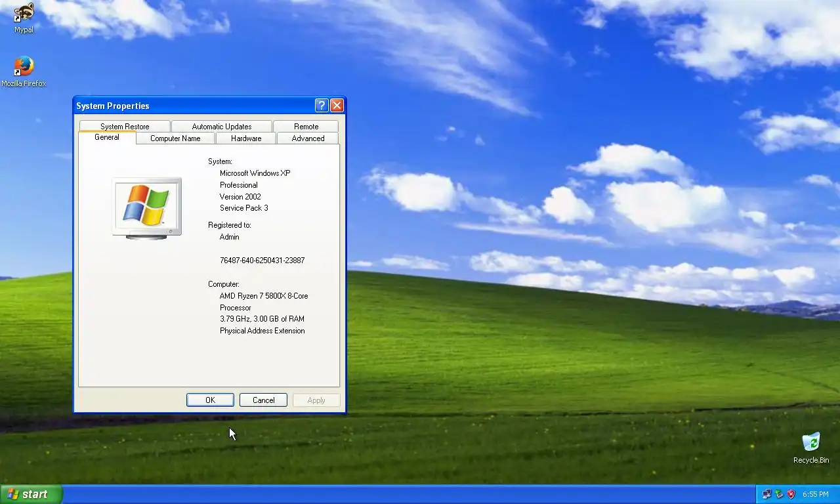Click the registered user name 'Admin'
This screenshot has width=840, height=504.
pyautogui.click(x=230, y=237)
